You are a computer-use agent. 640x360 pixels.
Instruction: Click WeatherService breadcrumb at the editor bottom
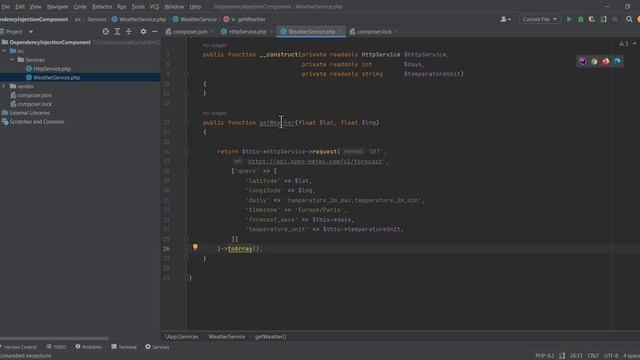pyautogui.click(x=227, y=337)
